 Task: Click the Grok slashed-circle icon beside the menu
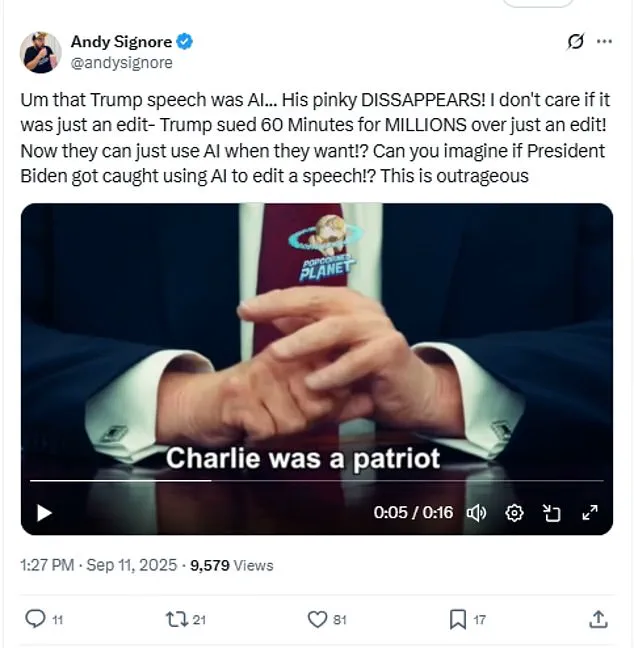click(575, 43)
